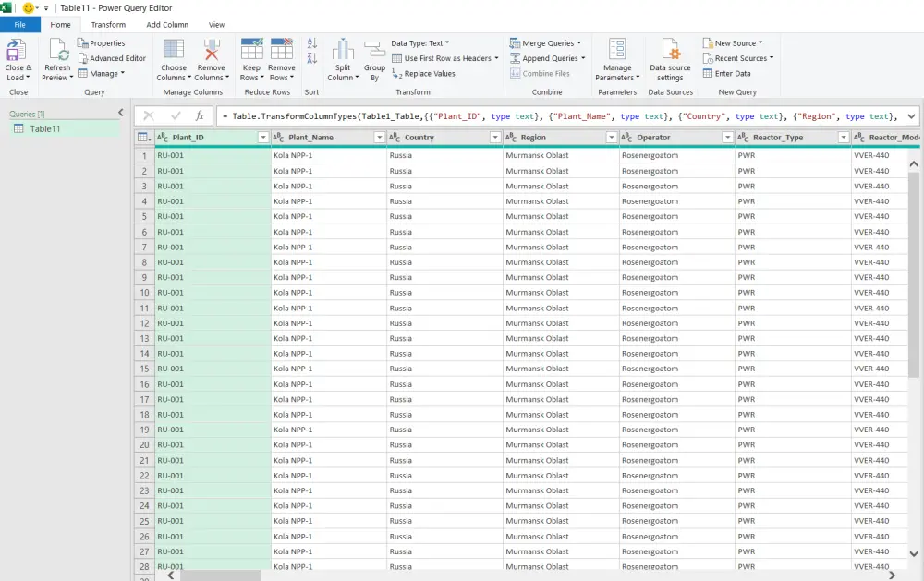Click the Close & Load icon
Screen dimensions: 924x581
(16, 50)
